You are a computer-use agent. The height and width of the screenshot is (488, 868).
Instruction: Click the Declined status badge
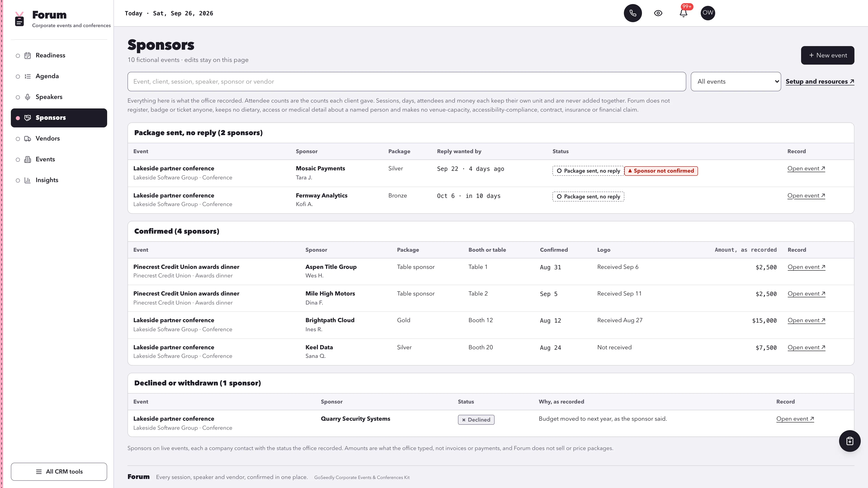point(476,420)
